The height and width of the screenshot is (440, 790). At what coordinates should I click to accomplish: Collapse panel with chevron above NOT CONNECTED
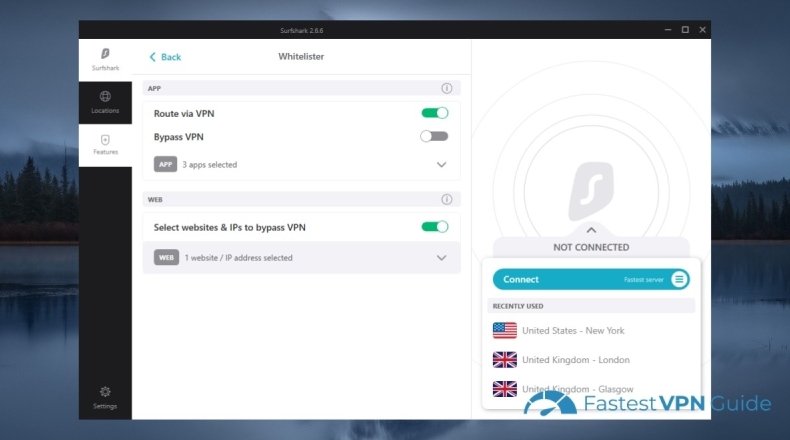[x=591, y=230]
